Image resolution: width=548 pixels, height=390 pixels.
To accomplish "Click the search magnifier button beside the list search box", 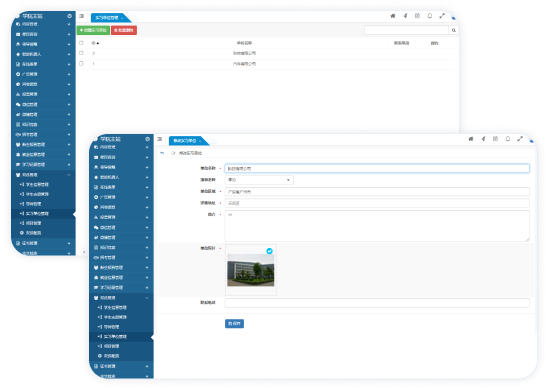I will click(453, 30).
